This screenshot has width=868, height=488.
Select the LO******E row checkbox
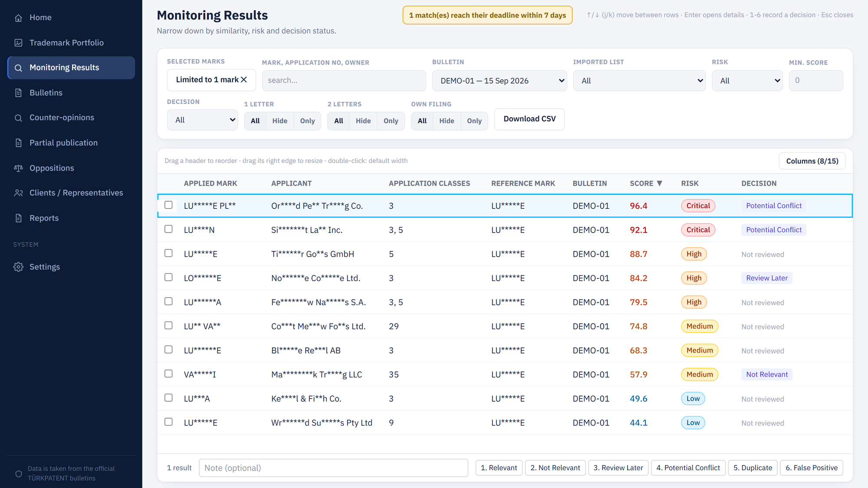tap(168, 277)
